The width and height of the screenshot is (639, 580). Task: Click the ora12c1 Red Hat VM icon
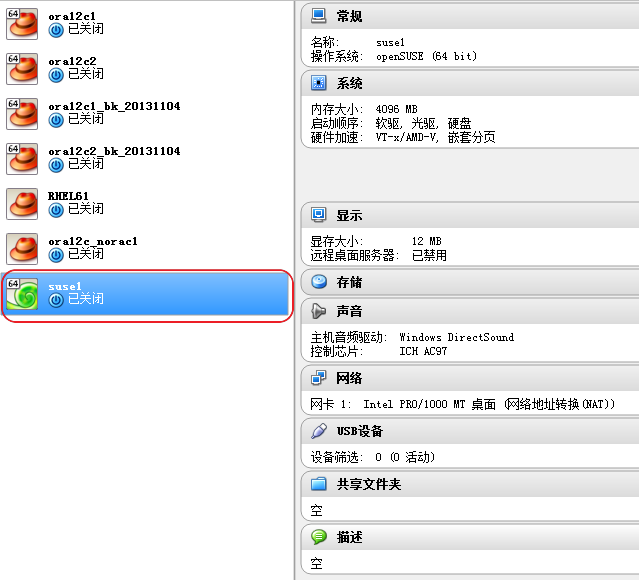pyautogui.click(x=22, y=24)
